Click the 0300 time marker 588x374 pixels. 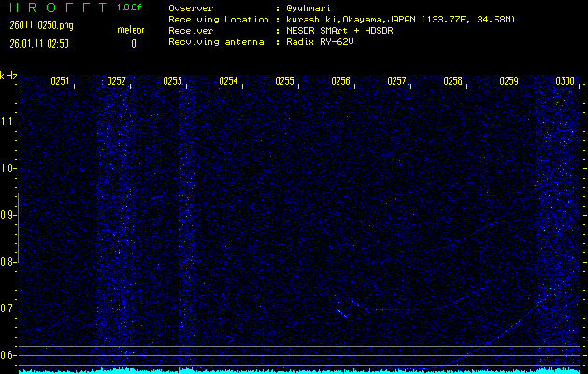[x=565, y=81]
